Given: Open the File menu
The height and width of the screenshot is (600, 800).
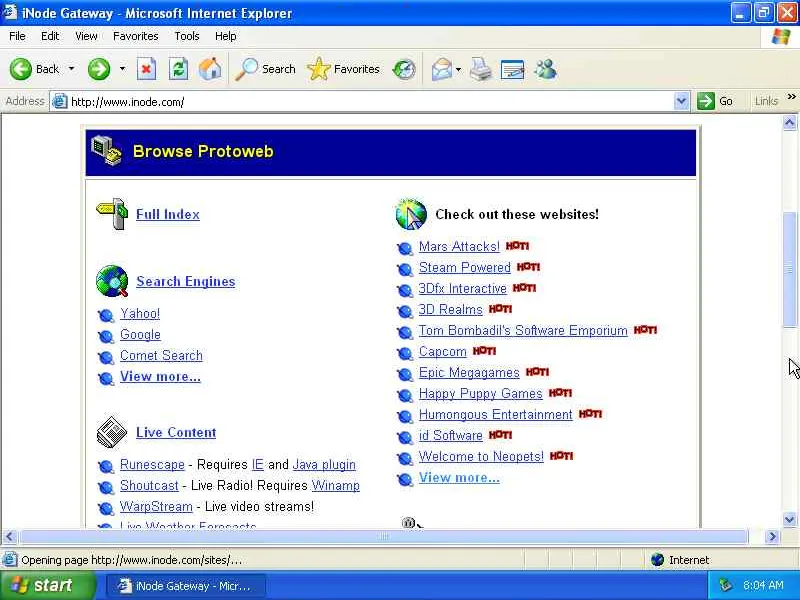Looking at the screenshot, I should (x=17, y=36).
